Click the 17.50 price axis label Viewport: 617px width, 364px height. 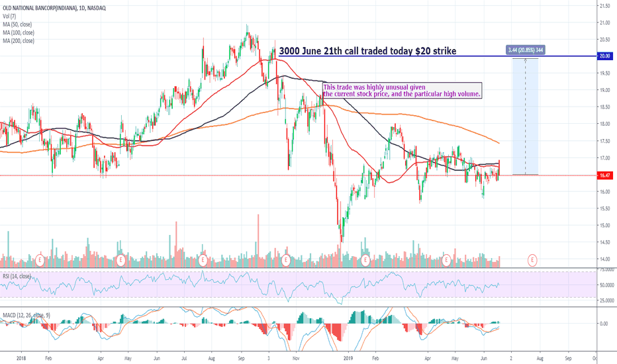tap(605, 141)
